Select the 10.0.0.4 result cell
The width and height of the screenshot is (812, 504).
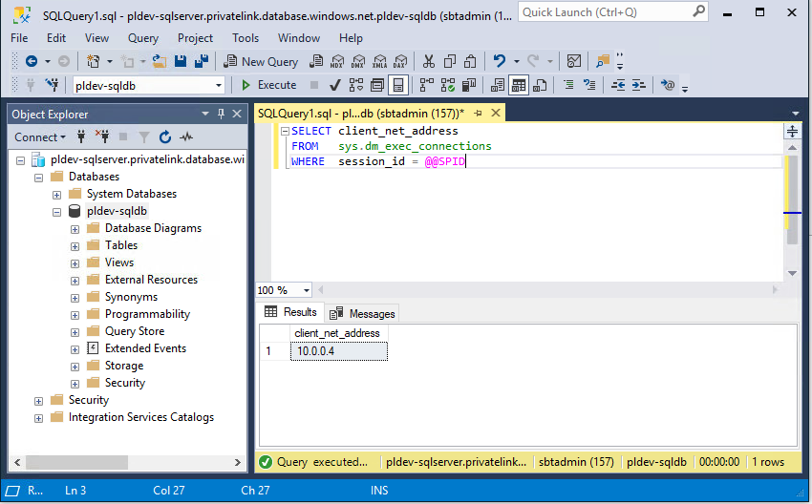[339, 351]
